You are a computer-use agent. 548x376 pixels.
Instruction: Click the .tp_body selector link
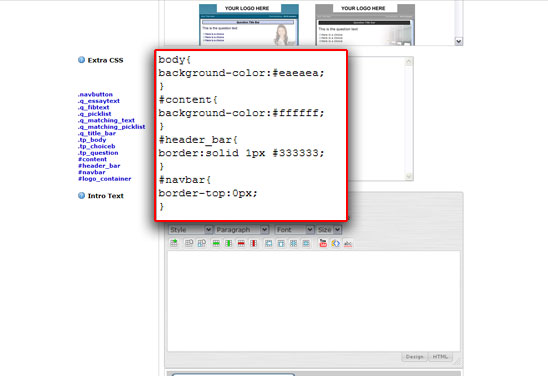(x=92, y=140)
